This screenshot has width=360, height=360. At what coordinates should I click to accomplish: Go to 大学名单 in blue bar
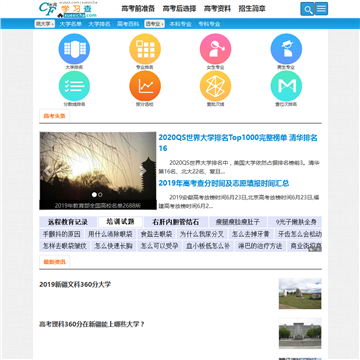tap(71, 24)
